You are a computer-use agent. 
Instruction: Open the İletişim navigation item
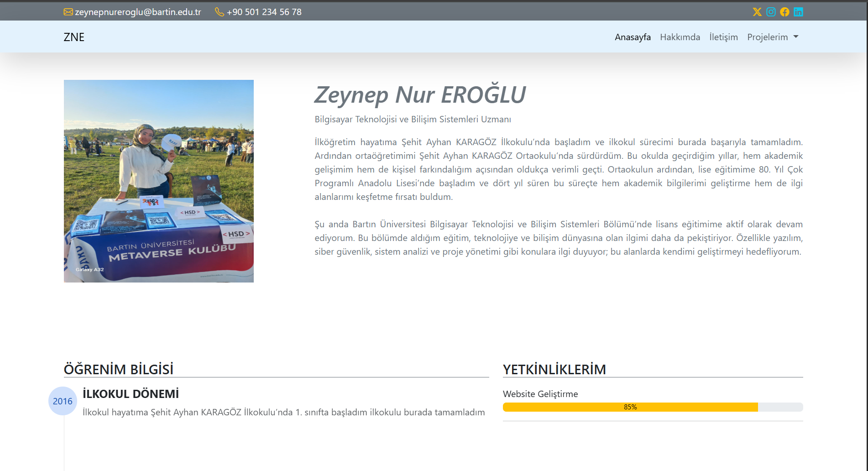pyautogui.click(x=723, y=37)
